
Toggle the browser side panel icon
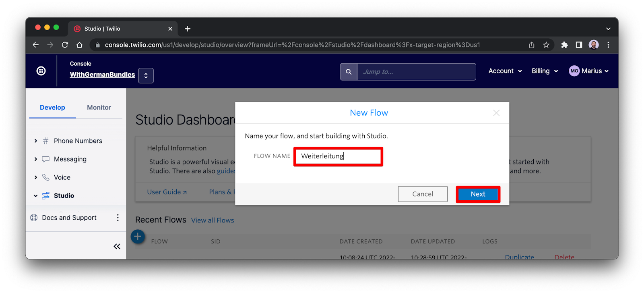[579, 45]
